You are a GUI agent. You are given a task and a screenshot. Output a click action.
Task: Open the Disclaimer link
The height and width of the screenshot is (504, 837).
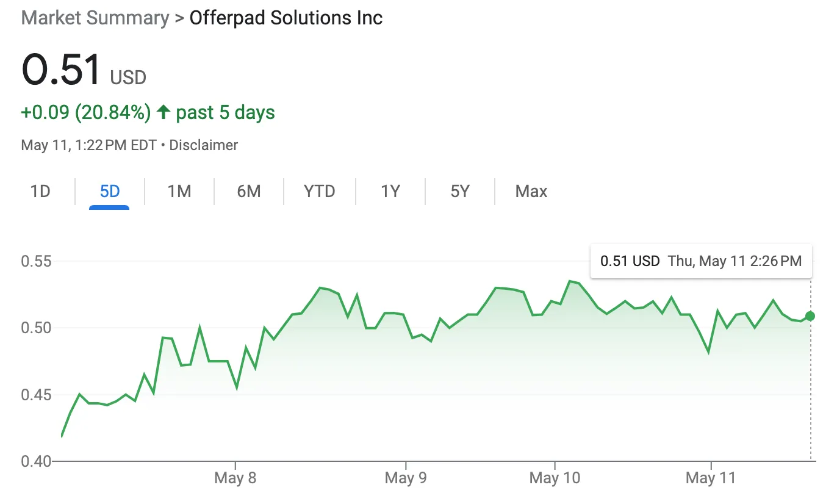coord(203,145)
